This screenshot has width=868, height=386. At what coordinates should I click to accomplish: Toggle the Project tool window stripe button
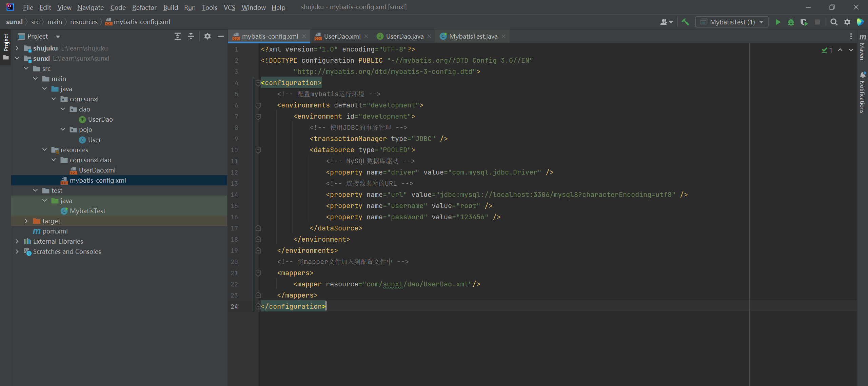pos(6,43)
